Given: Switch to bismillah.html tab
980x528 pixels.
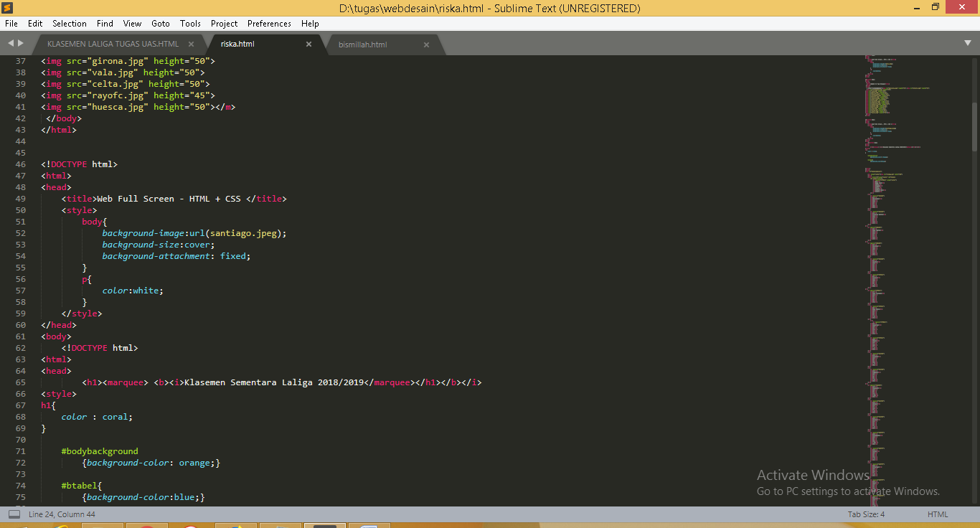Looking at the screenshot, I should [363, 44].
